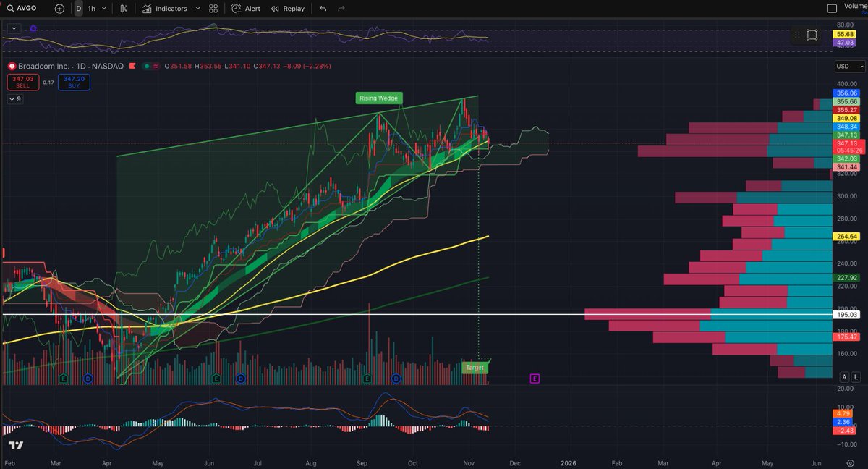Toggle auto scale A button
868x469 pixels.
(844, 377)
